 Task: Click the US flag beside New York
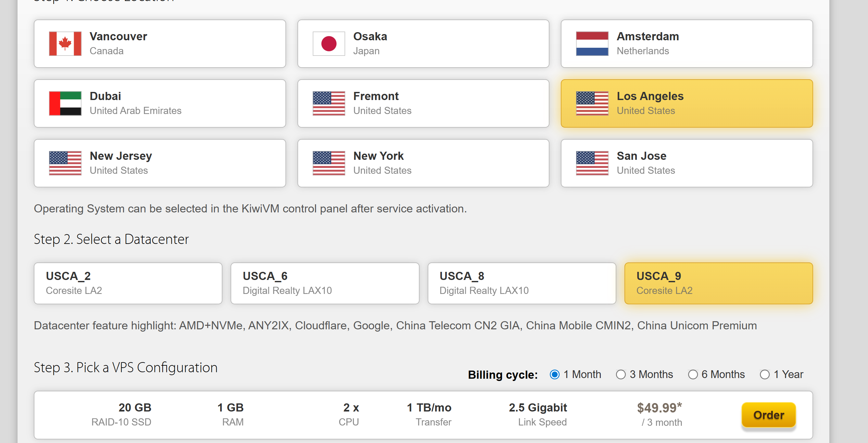(329, 163)
